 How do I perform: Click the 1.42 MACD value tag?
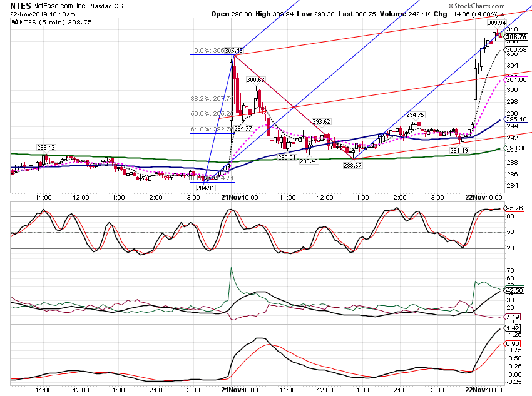coord(513,328)
